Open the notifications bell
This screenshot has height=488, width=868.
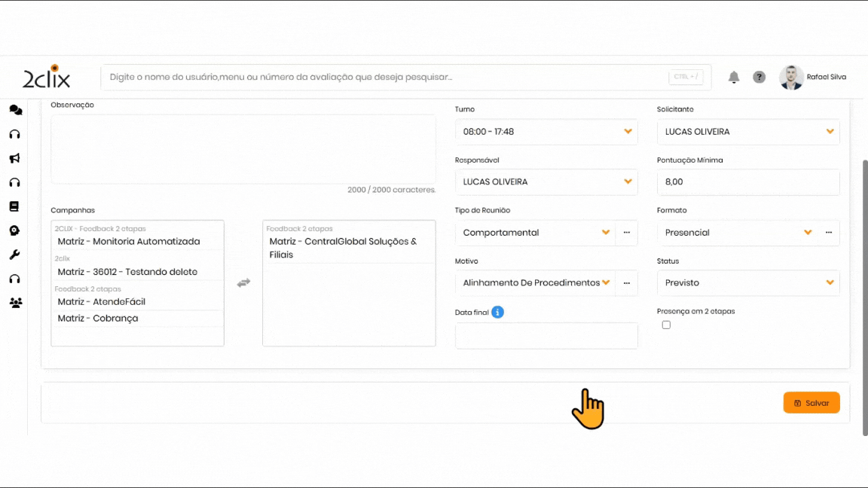[733, 77]
